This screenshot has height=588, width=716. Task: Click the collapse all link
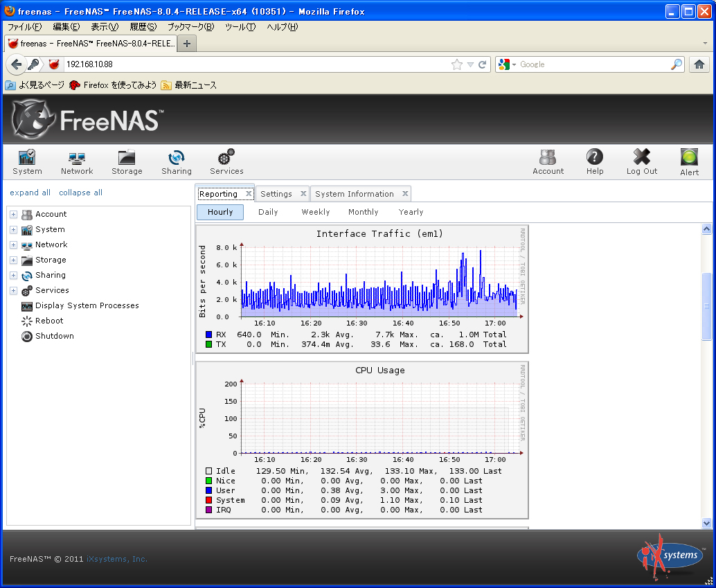81,193
